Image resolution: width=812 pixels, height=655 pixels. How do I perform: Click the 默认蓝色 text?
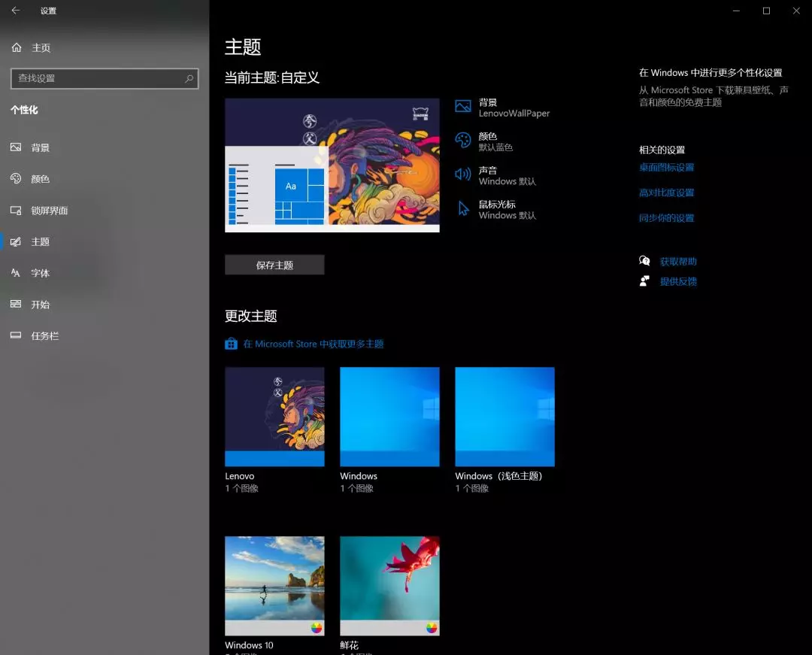[495, 147]
